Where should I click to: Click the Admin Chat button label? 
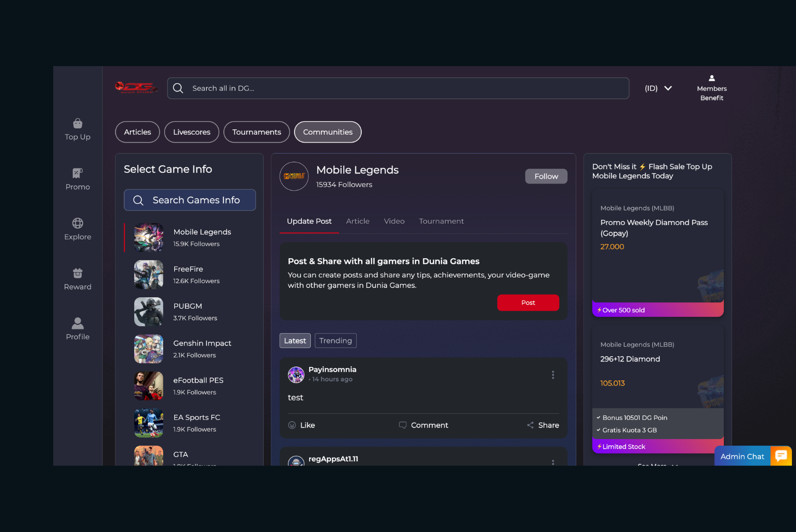742,456
